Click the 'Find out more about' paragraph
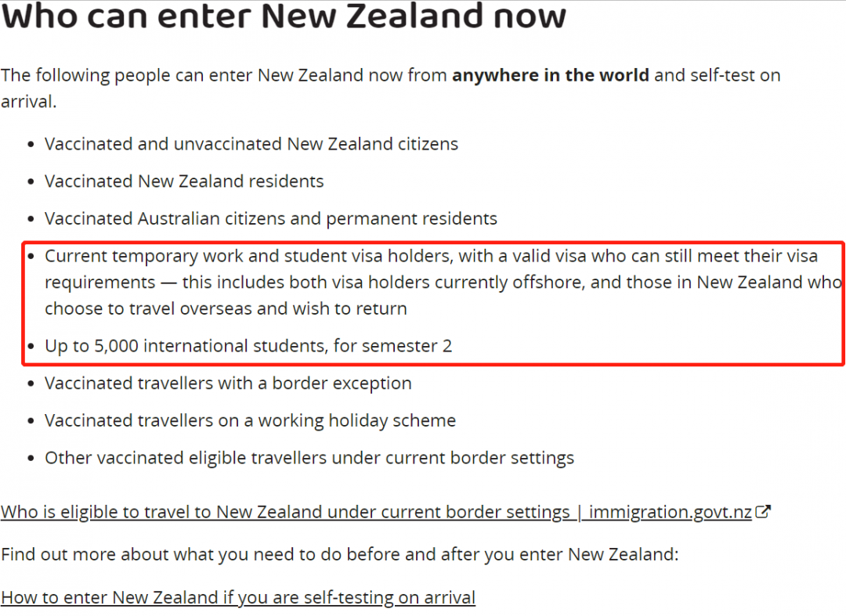846x616 pixels. pos(339,554)
